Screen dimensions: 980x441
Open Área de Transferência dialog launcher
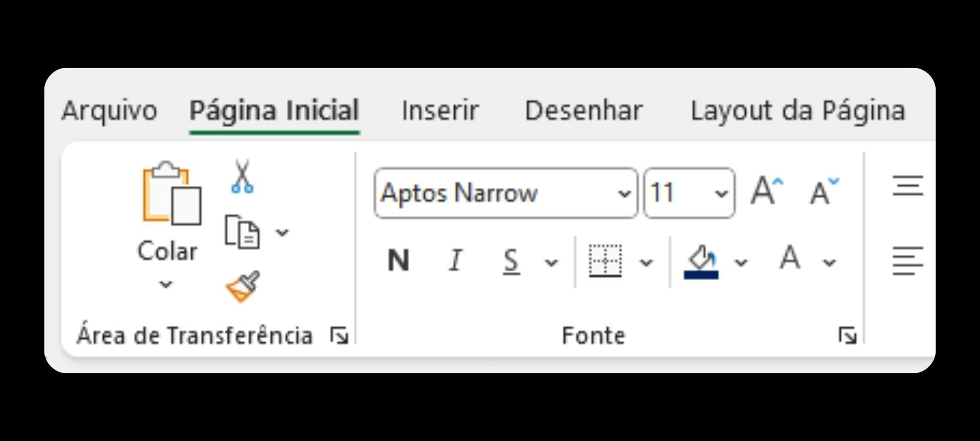[x=339, y=335]
